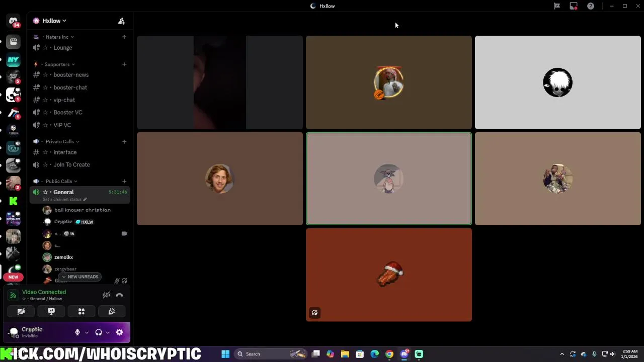
Task: Open Windows Start menu
Action: tap(225, 354)
